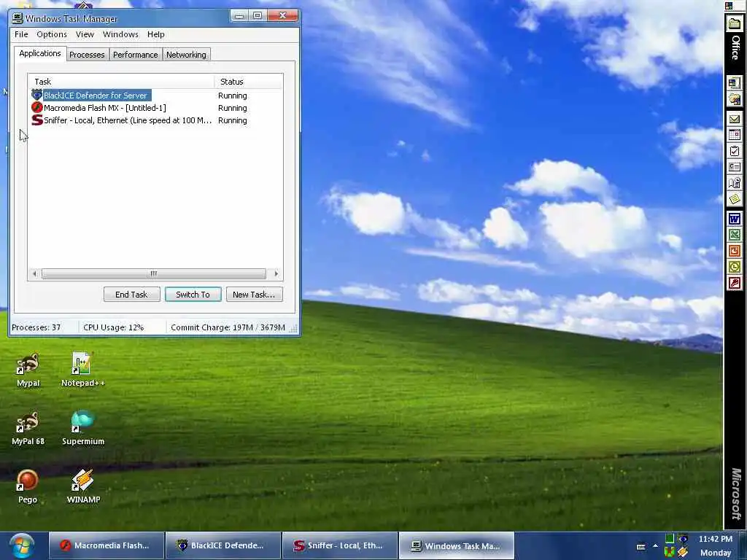
Task: Open the Mypal desktop shortcut
Action: click(28, 370)
